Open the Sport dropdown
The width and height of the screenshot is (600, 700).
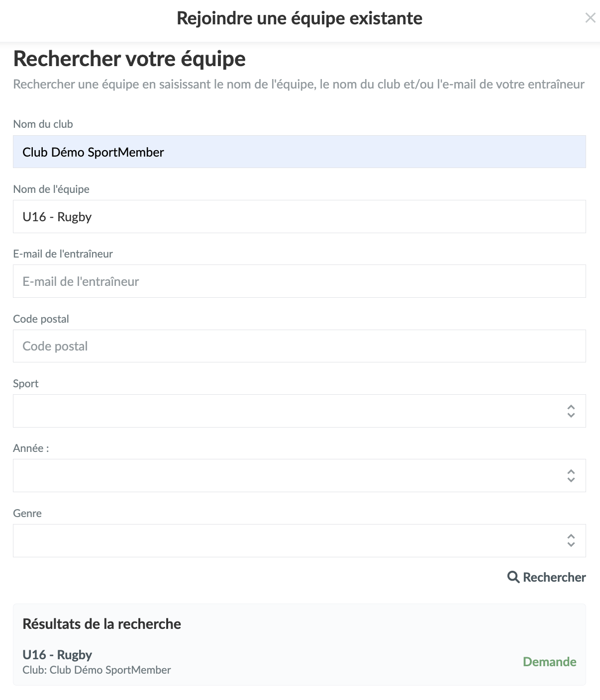[x=299, y=411]
